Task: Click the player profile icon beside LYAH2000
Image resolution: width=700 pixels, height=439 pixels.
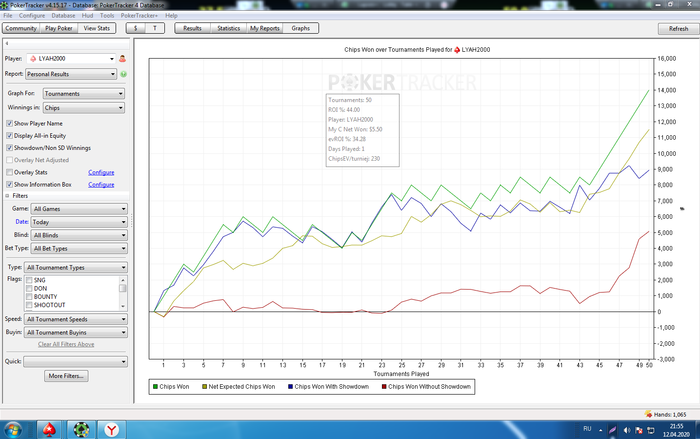Action: [x=122, y=59]
